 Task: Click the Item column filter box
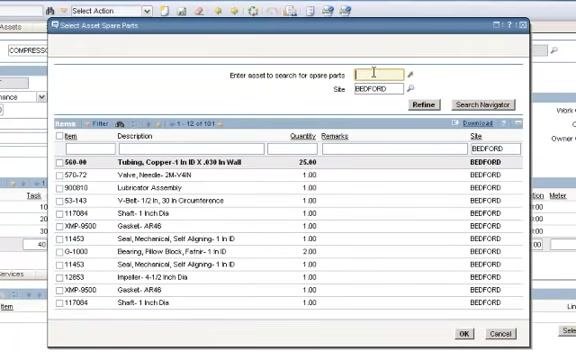[90, 149]
